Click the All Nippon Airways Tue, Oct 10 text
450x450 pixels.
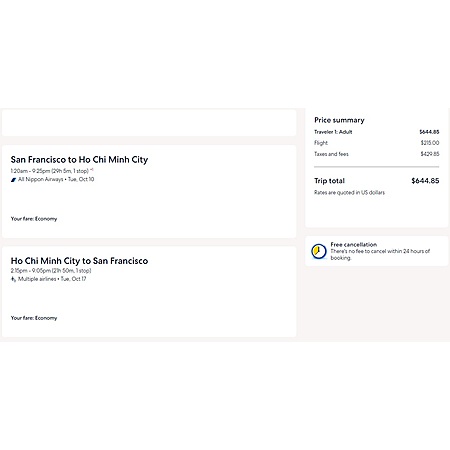pyautogui.click(x=56, y=179)
